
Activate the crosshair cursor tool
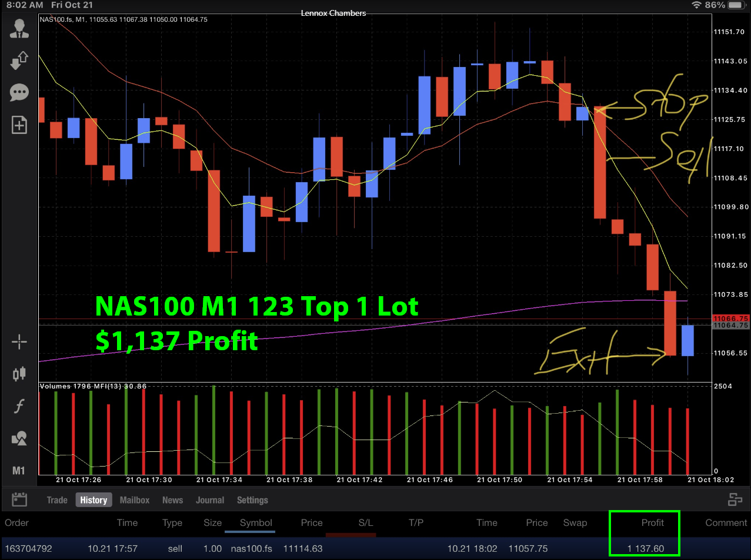(19, 341)
